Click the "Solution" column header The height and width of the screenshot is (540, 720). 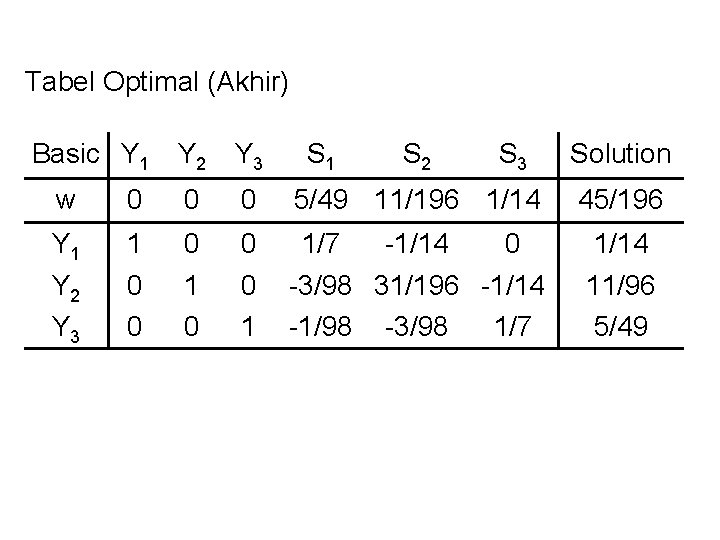[x=620, y=154]
